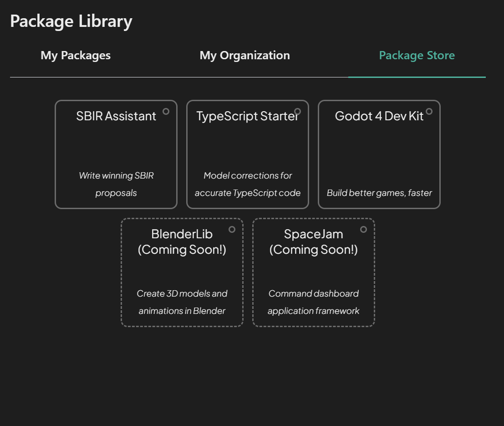Toggle the TypeScript Starter selection circle

pos(297,111)
